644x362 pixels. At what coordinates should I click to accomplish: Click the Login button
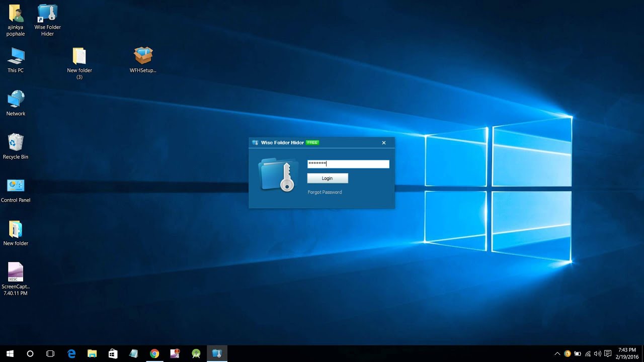point(328,178)
